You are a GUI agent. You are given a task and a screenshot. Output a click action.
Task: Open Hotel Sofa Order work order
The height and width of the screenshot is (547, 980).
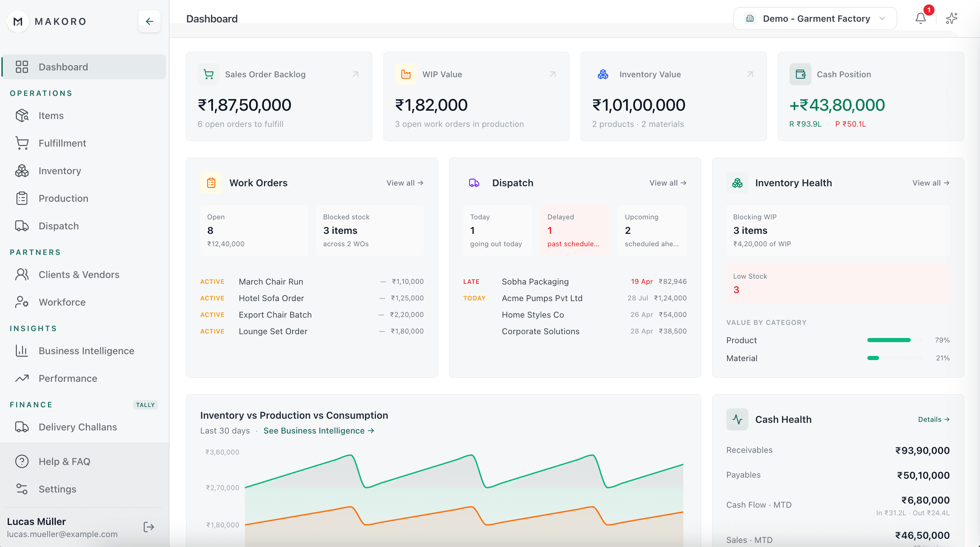tap(312, 298)
